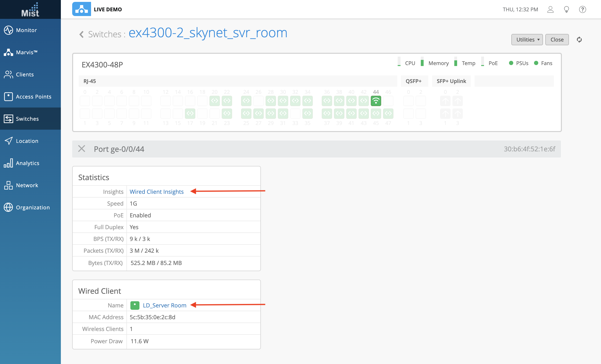601x364 pixels.
Task: Open the user account icon
Action: (x=550, y=9)
